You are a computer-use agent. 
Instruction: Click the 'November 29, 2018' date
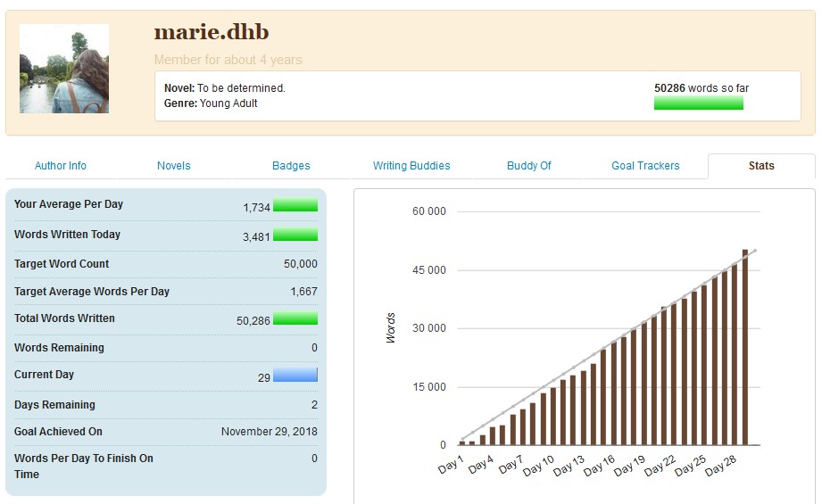270,431
